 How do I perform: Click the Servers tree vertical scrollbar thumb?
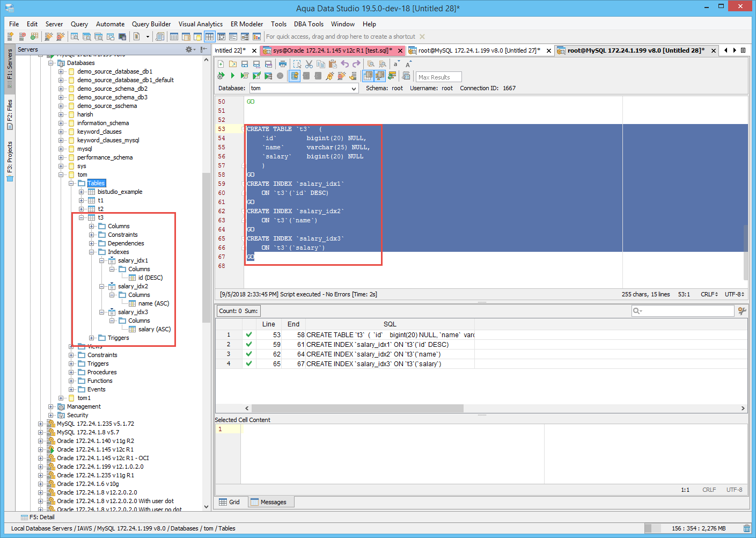pyautogui.click(x=206, y=247)
